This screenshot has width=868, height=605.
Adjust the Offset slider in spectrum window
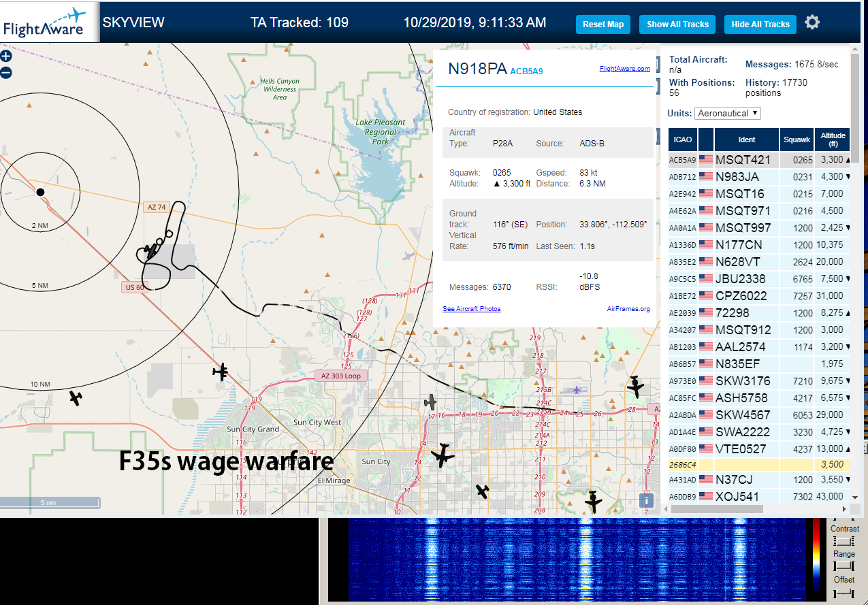click(843, 593)
